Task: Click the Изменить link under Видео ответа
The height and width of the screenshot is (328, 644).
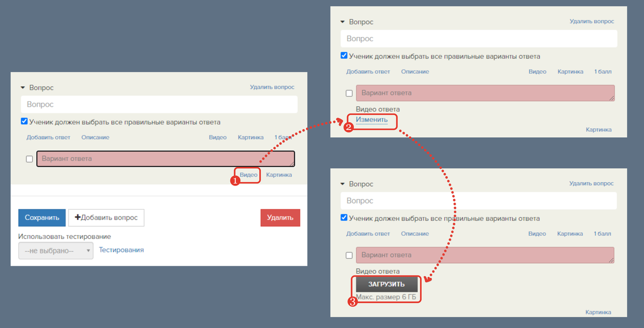Action: (372, 120)
